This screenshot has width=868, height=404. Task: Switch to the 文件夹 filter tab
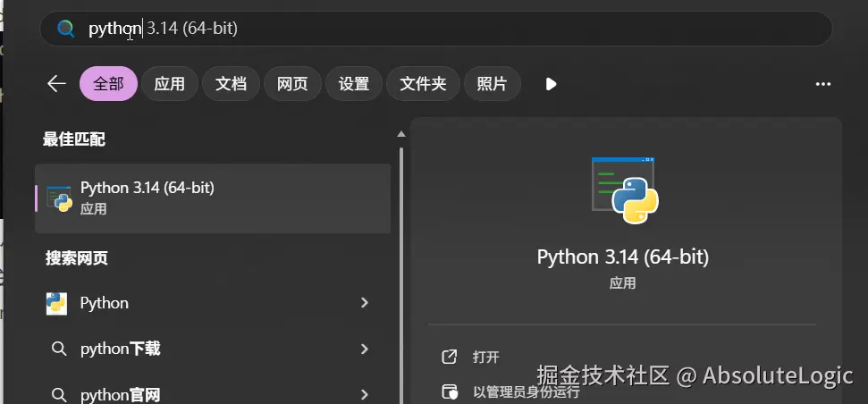(x=423, y=83)
